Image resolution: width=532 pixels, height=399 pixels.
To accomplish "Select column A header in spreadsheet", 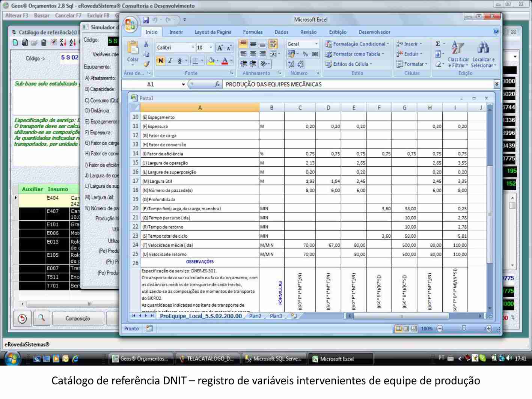I will pos(200,108).
